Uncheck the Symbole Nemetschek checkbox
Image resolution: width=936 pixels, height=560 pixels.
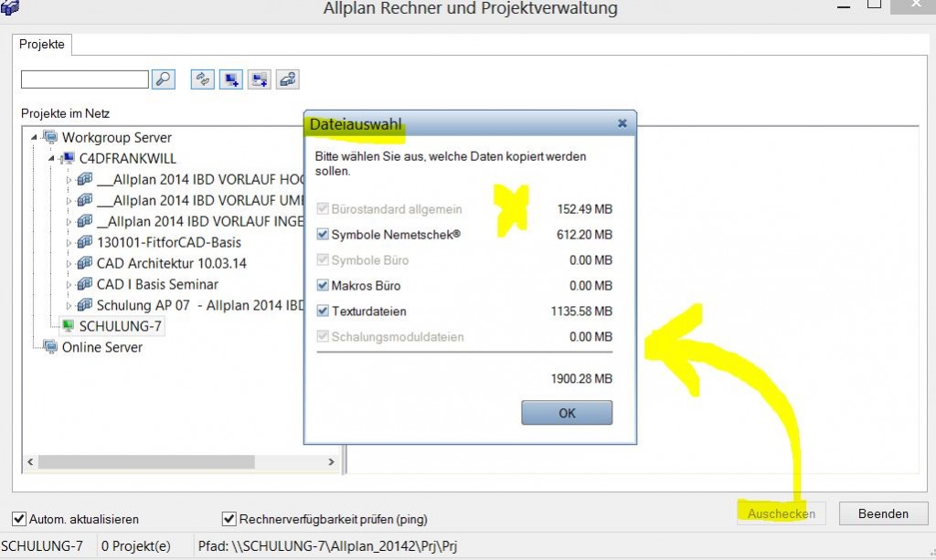(322, 235)
